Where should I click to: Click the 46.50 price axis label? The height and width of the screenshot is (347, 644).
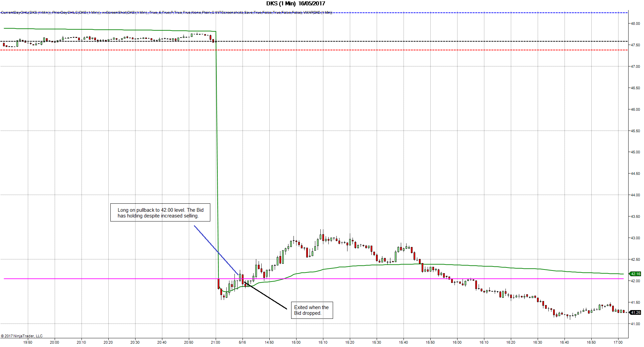(x=635, y=88)
